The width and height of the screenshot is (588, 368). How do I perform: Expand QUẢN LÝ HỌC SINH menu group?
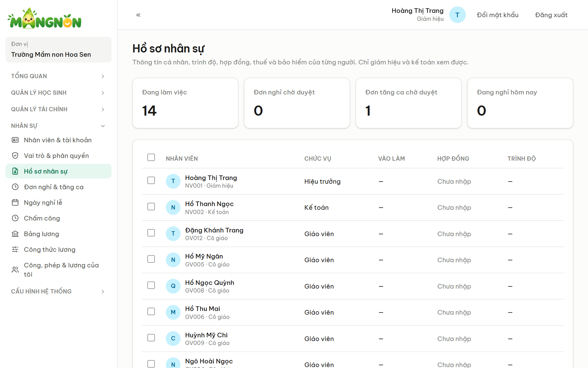[x=58, y=93]
